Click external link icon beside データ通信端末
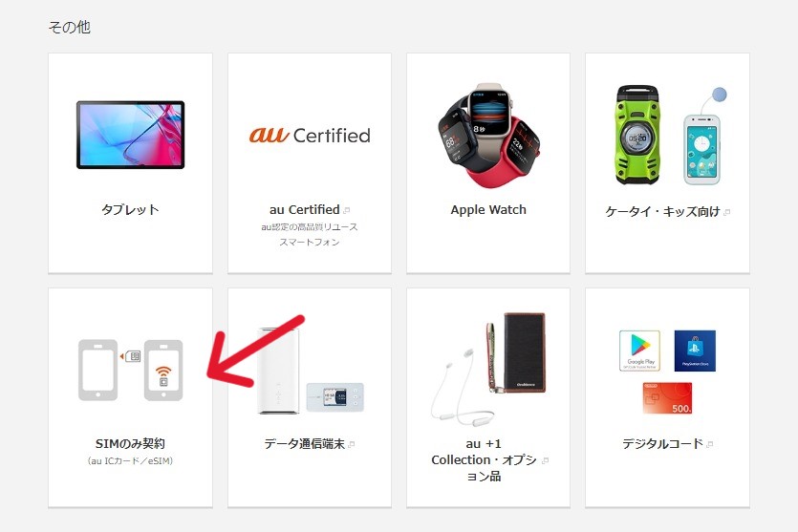Image resolution: width=798 pixels, height=532 pixels. pyautogui.click(x=351, y=444)
